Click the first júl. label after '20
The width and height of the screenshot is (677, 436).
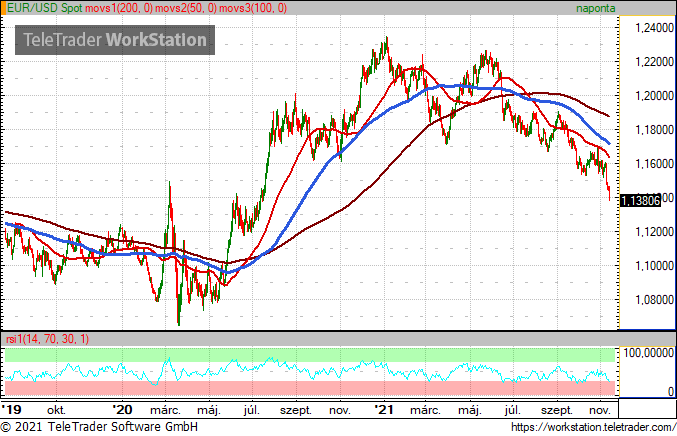pyautogui.click(x=252, y=410)
